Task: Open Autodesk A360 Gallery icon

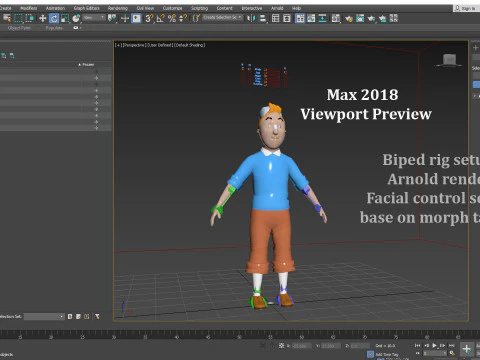Action: coord(394,18)
